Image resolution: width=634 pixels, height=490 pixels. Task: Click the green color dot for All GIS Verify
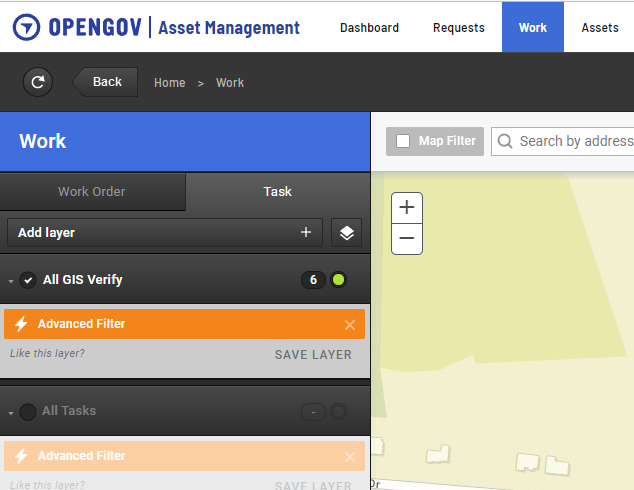coord(338,280)
